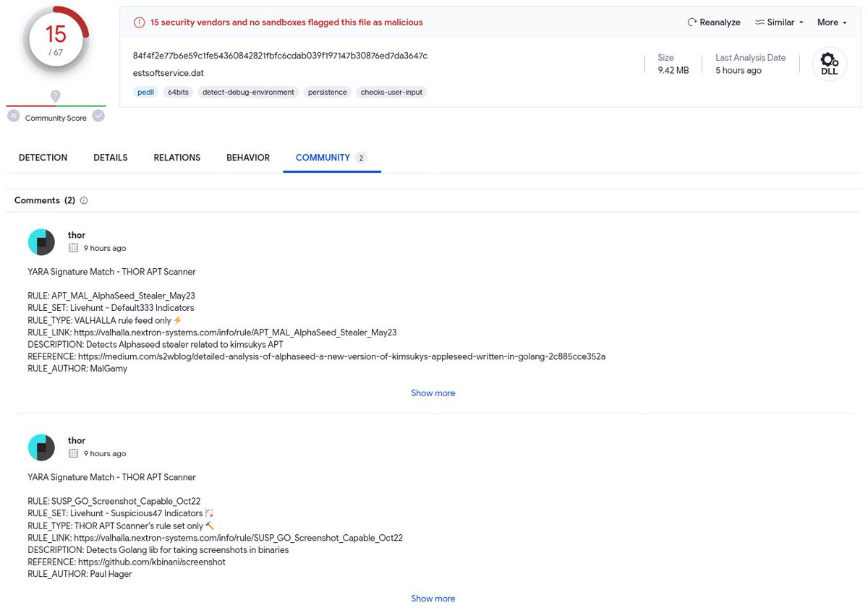The width and height of the screenshot is (868, 613).
Task: Click the SUSP_GO_Screenshot RULE_LINK URL
Action: [238, 538]
